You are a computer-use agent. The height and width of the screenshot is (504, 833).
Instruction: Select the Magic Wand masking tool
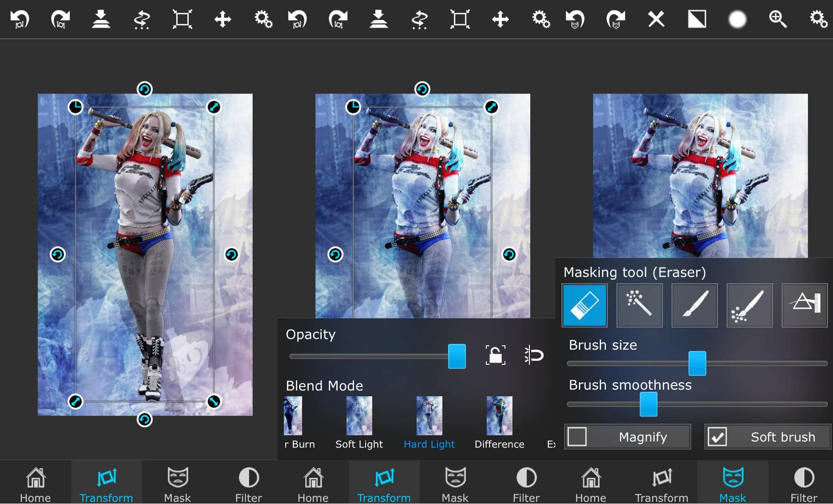(640, 305)
